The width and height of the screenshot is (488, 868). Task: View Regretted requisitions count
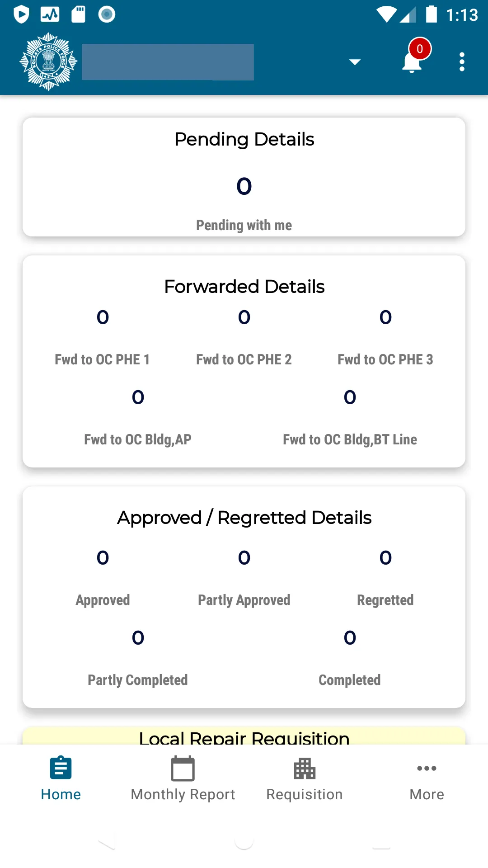pos(385,578)
